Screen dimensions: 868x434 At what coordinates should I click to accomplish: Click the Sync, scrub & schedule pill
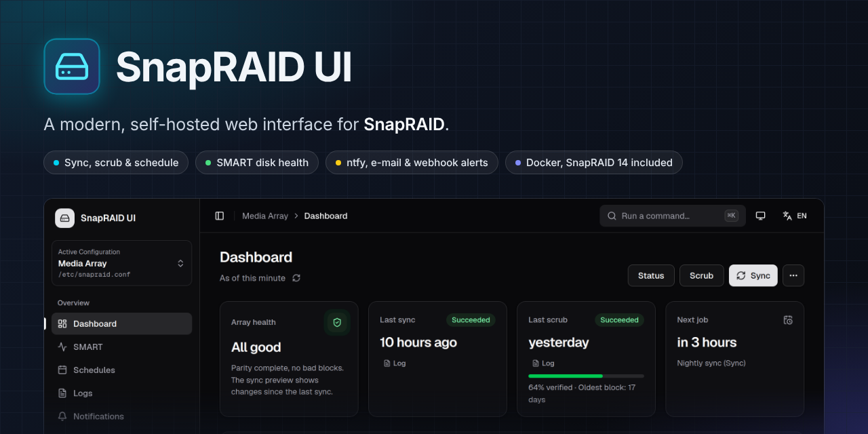(x=116, y=163)
